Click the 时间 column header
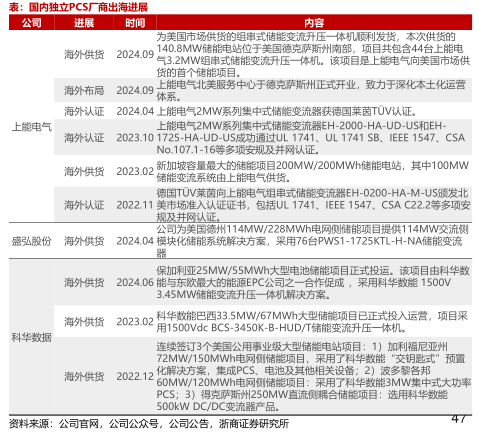478x442 pixels. pos(135,23)
